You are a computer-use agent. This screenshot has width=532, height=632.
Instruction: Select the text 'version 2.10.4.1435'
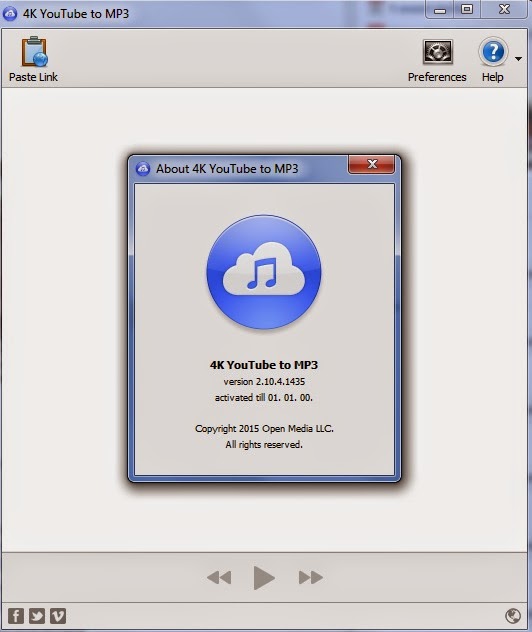click(x=264, y=381)
